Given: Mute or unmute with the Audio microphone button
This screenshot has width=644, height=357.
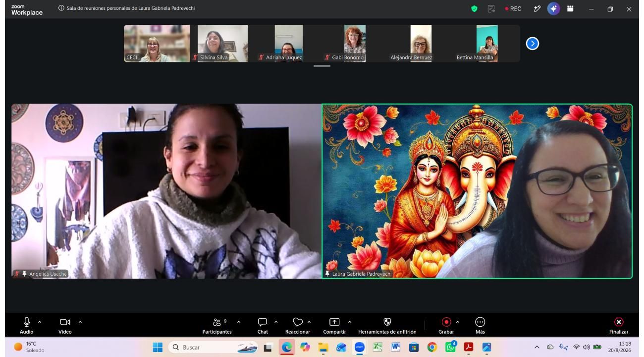Looking at the screenshot, I should pyautogui.click(x=27, y=325).
